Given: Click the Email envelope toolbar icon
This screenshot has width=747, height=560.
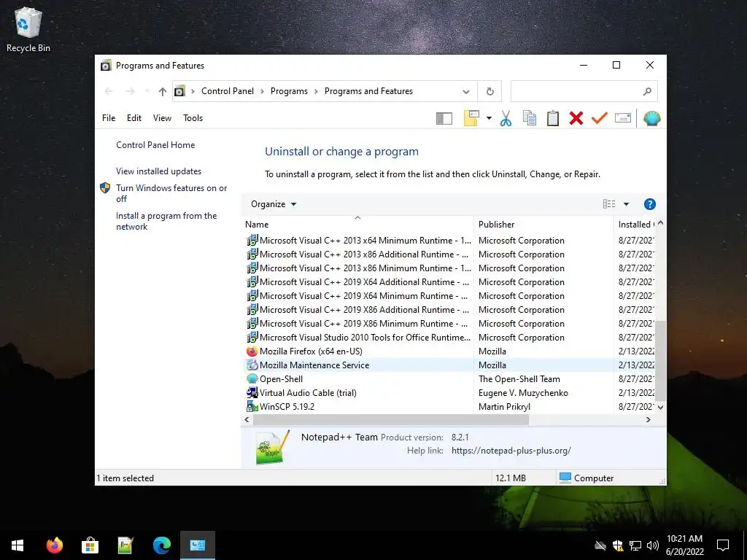Looking at the screenshot, I should pyautogui.click(x=623, y=118).
